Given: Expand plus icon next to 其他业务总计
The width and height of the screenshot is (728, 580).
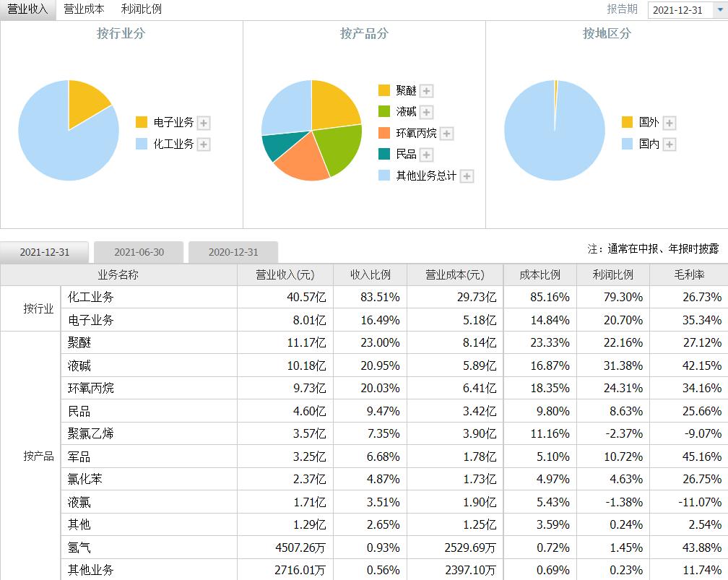Looking at the screenshot, I should click(x=467, y=176).
